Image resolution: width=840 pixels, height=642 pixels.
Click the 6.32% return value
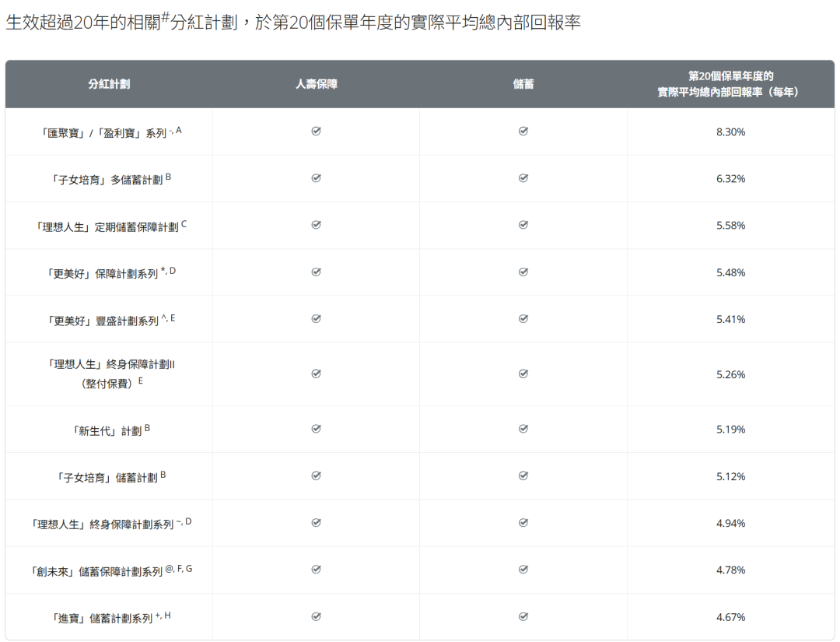(730, 178)
